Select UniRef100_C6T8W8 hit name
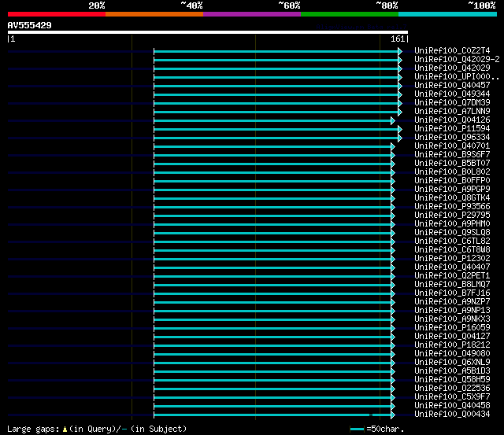The width and height of the screenshot is (504, 435). coord(452,250)
